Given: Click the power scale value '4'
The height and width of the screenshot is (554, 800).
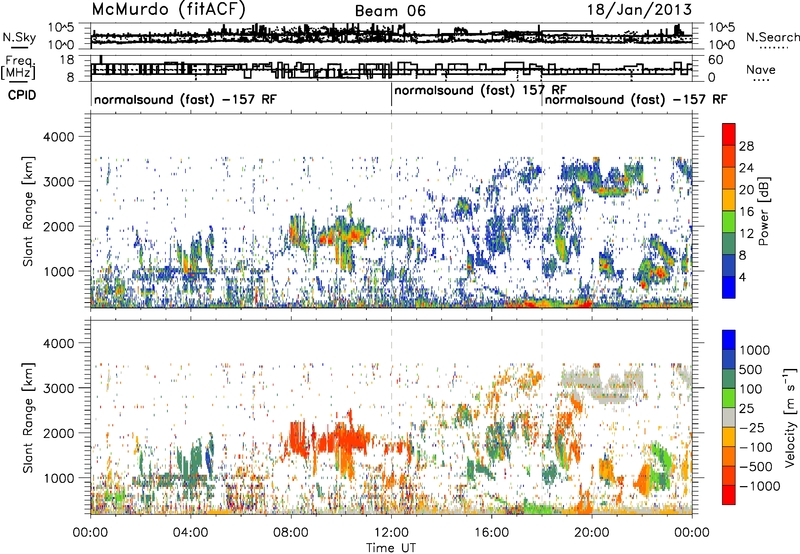Looking at the screenshot, I should point(742,277).
